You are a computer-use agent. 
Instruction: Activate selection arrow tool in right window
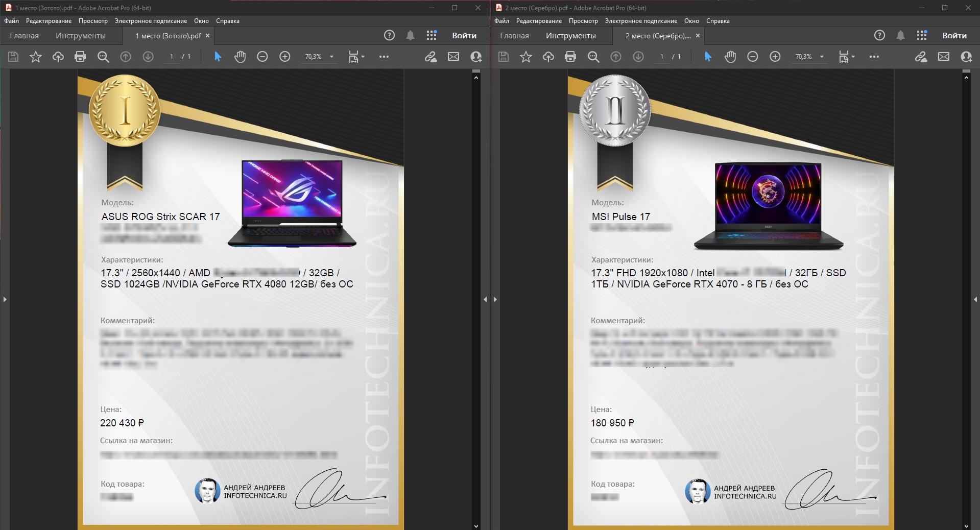coord(708,57)
